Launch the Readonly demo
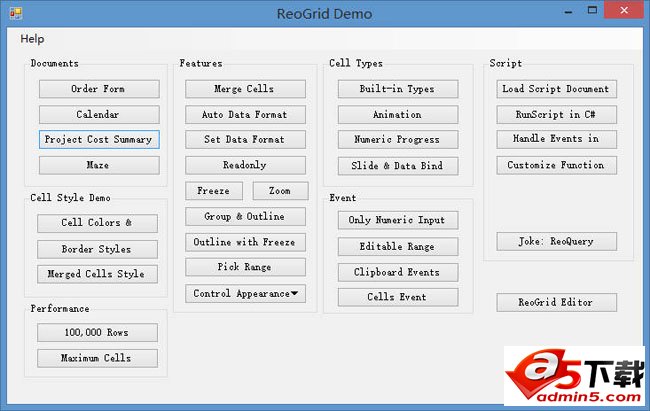This screenshot has height=411, width=650. pos(245,165)
